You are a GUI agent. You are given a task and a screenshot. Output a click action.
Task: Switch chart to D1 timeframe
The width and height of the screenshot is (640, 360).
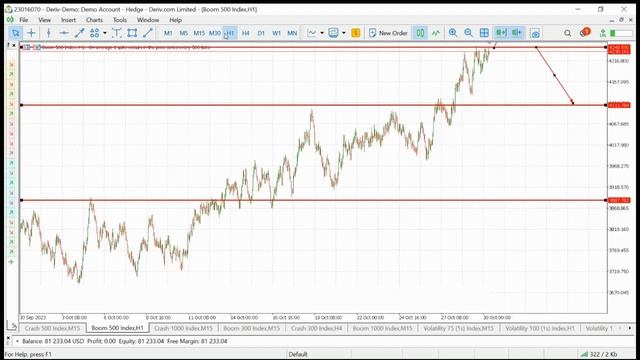[x=261, y=33]
